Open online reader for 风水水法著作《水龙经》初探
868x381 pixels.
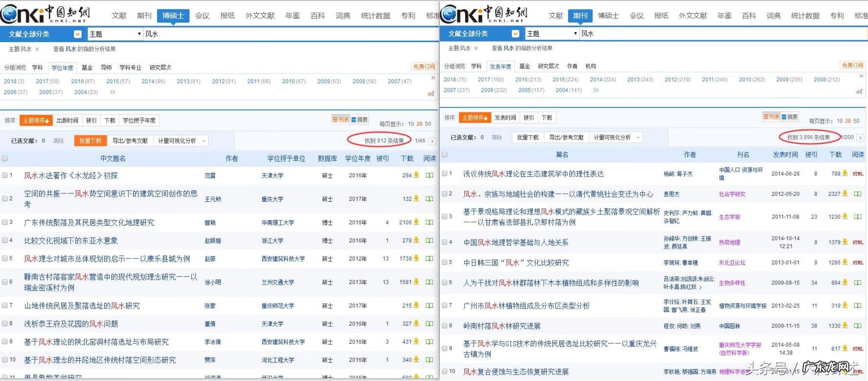coord(429,175)
